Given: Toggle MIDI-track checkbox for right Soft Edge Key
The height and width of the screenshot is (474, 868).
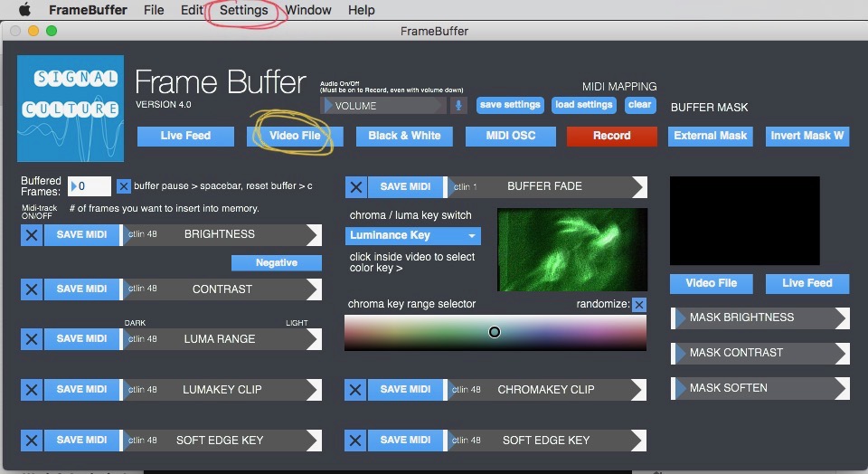Looking at the screenshot, I should (x=355, y=441).
